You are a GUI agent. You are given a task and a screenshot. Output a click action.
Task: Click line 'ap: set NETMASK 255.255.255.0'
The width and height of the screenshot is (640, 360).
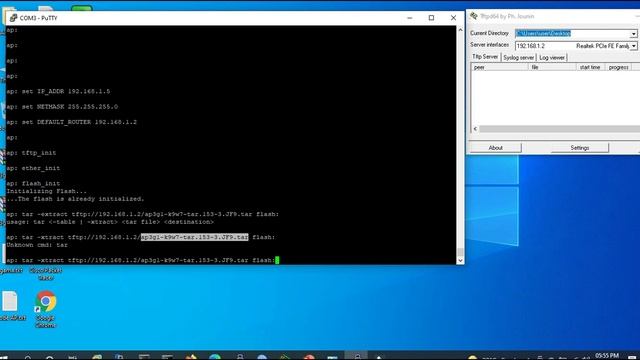click(62, 107)
